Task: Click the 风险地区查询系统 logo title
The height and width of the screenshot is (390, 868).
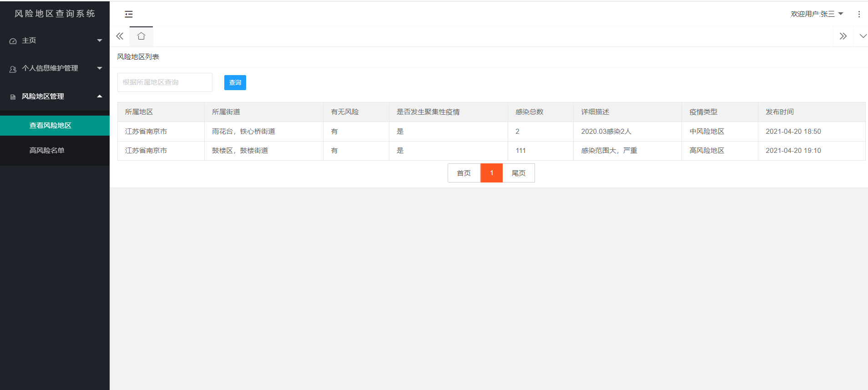Action: coord(55,14)
